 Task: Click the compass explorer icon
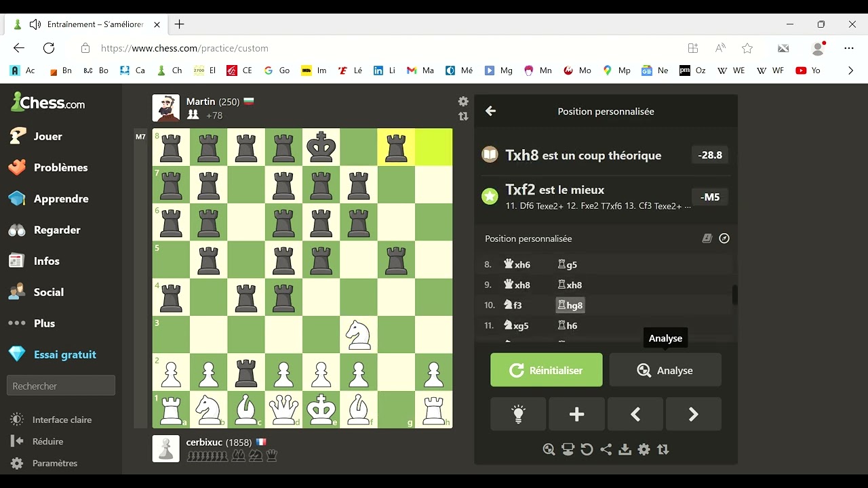click(724, 239)
